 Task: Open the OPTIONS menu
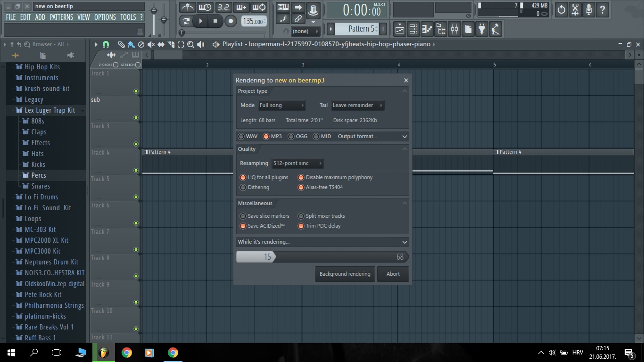click(x=105, y=17)
